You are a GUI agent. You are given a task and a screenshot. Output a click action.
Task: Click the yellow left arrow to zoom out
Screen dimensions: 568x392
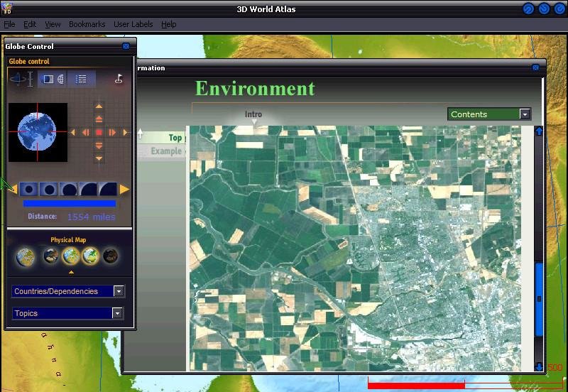point(13,189)
